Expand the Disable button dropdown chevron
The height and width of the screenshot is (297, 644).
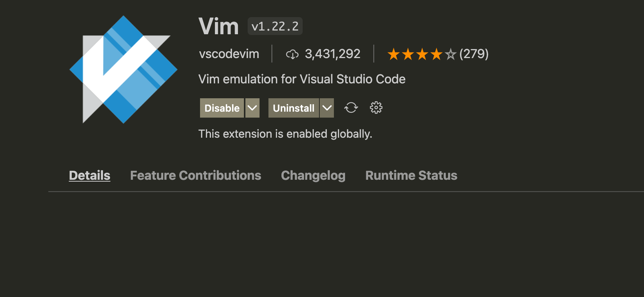(x=252, y=108)
